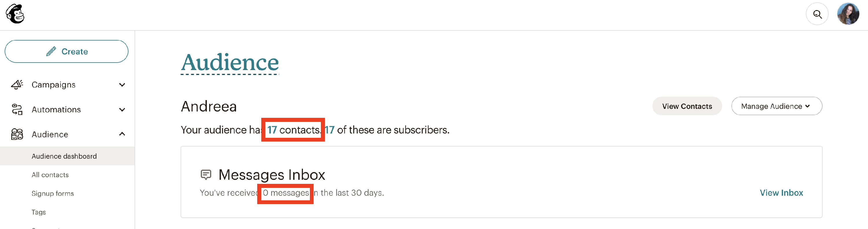Collapse the Audience section chevron
868x229 pixels.
(x=122, y=134)
